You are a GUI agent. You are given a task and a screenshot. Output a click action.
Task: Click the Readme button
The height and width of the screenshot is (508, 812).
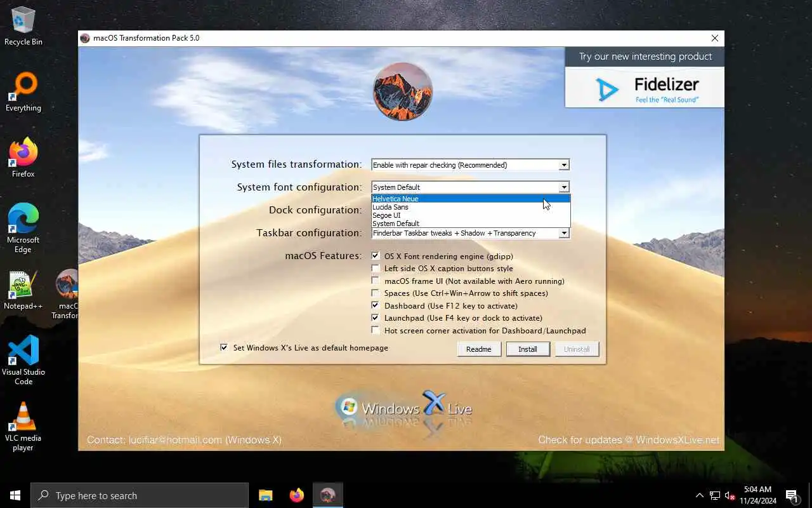(479, 349)
